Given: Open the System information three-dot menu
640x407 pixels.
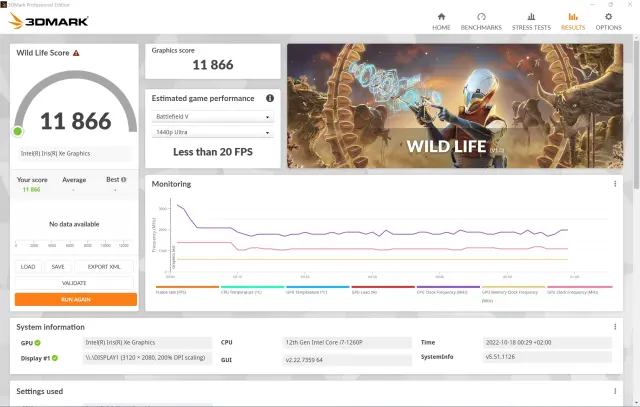Looking at the screenshot, I should coord(615,327).
